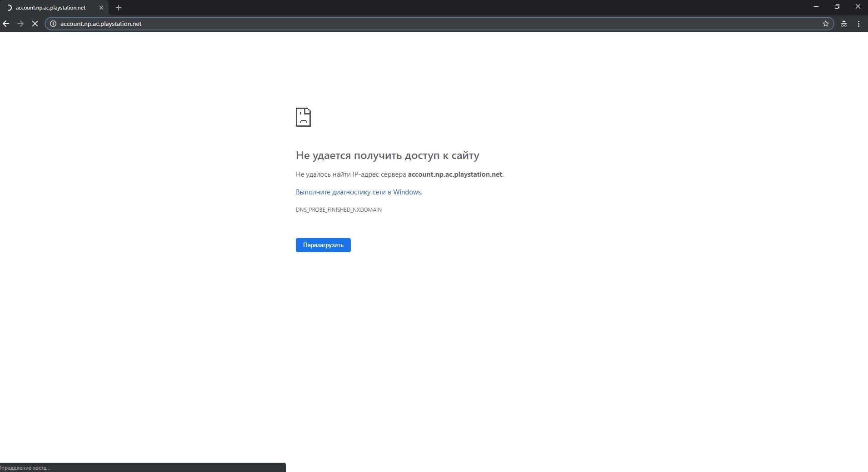This screenshot has height=472, width=868.
Task: Restore down the browser window
Action: [837, 7]
